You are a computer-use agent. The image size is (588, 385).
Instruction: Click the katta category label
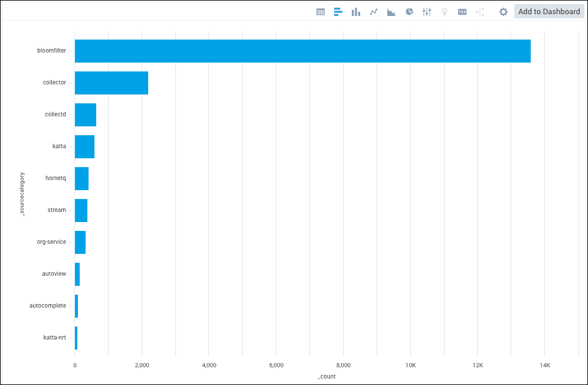[57, 146]
